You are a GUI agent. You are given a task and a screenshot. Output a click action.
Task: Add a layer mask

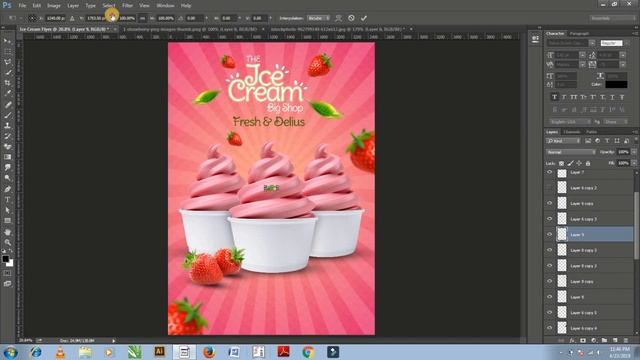583,340
